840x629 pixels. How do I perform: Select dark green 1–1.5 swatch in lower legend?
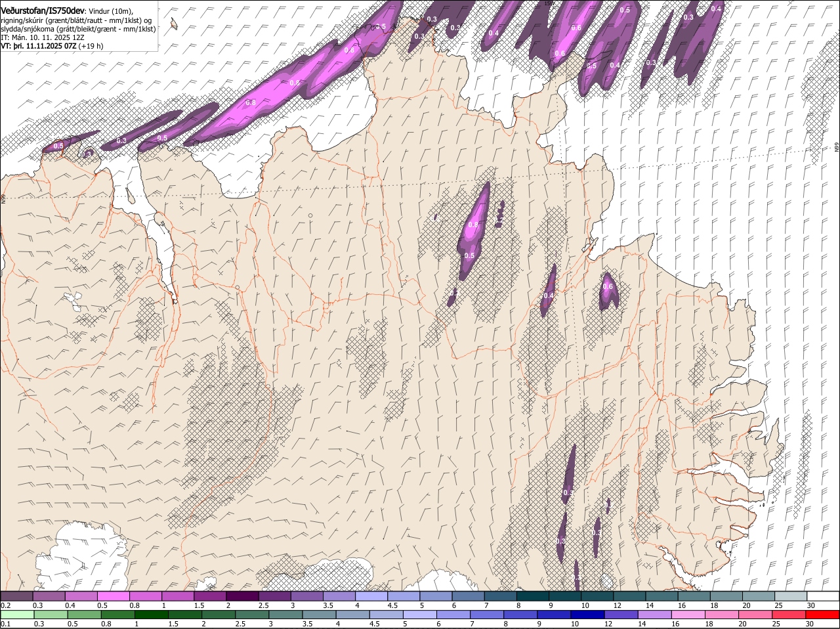point(152,615)
